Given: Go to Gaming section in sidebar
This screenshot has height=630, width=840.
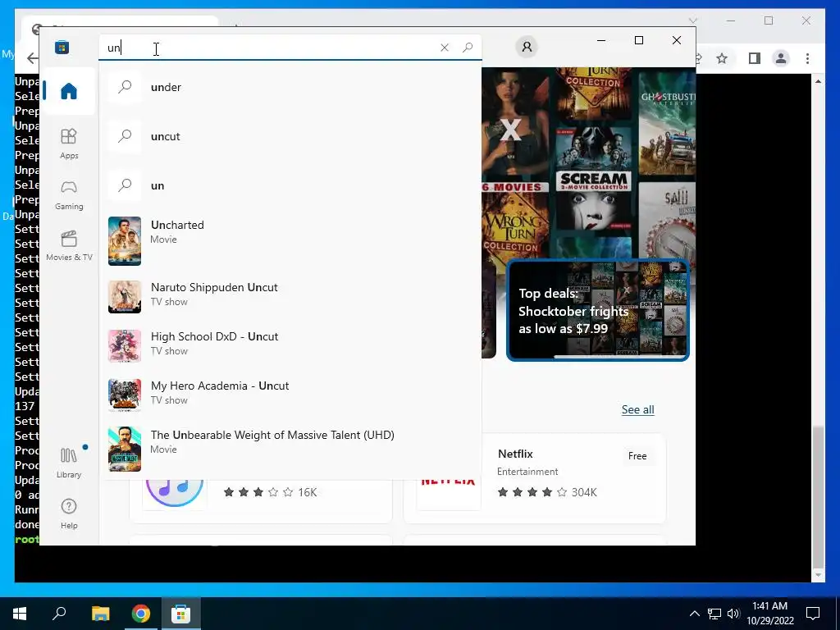Looking at the screenshot, I should pos(69,195).
